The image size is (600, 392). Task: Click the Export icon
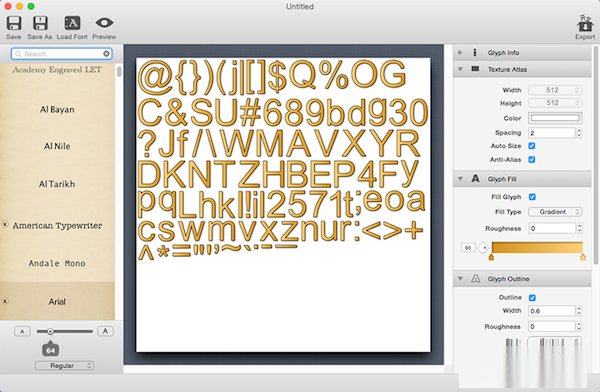585,24
